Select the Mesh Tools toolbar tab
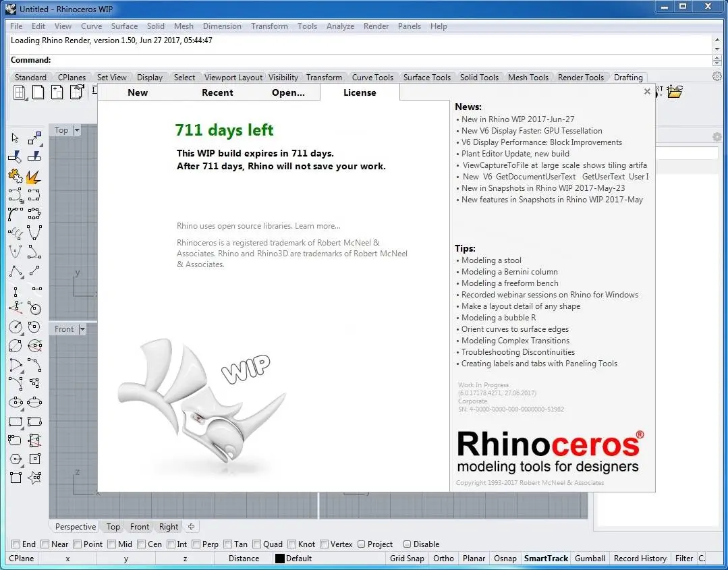728x570 pixels. (x=528, y=77)
